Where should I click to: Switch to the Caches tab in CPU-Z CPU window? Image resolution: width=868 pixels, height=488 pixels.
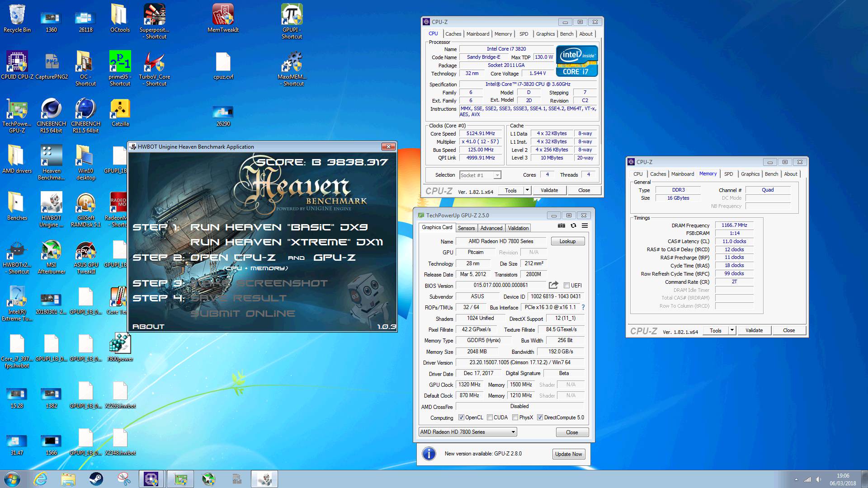(453, 34)
